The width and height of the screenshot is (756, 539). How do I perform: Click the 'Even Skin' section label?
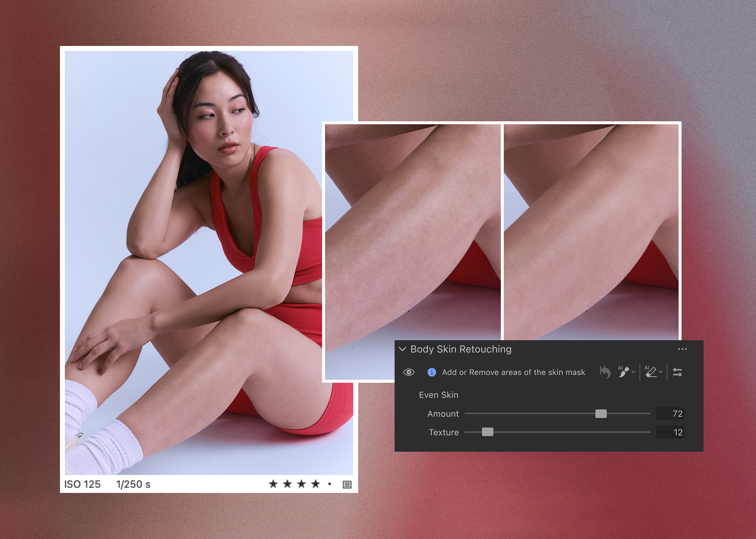(x=439, y=395)
